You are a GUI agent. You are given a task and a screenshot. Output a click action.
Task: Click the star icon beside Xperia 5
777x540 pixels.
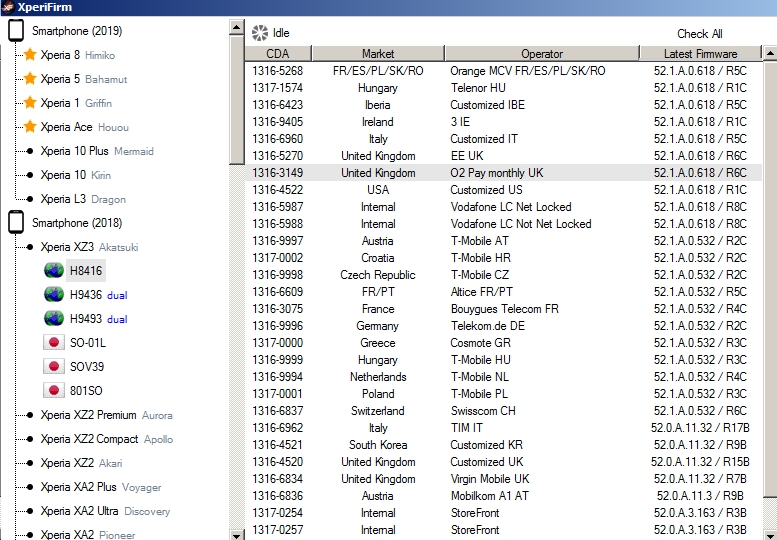coord(30,78)
